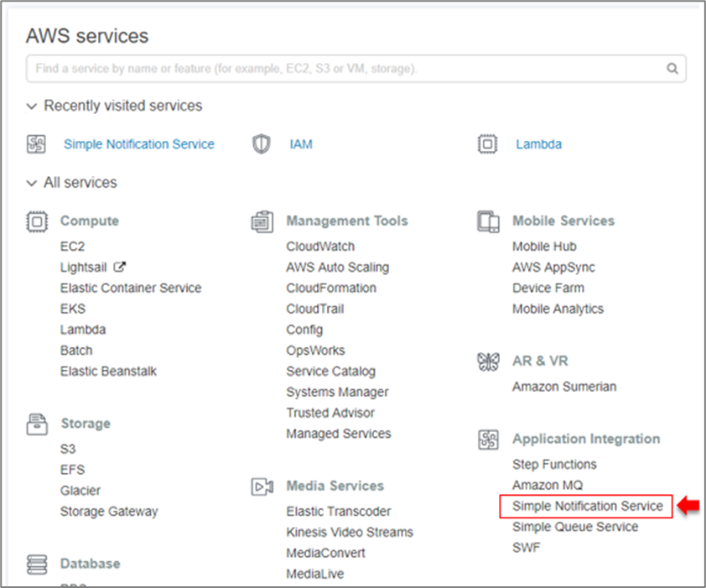Collapse the All services section
Screen dimensions: 706x588
(32, 183)
